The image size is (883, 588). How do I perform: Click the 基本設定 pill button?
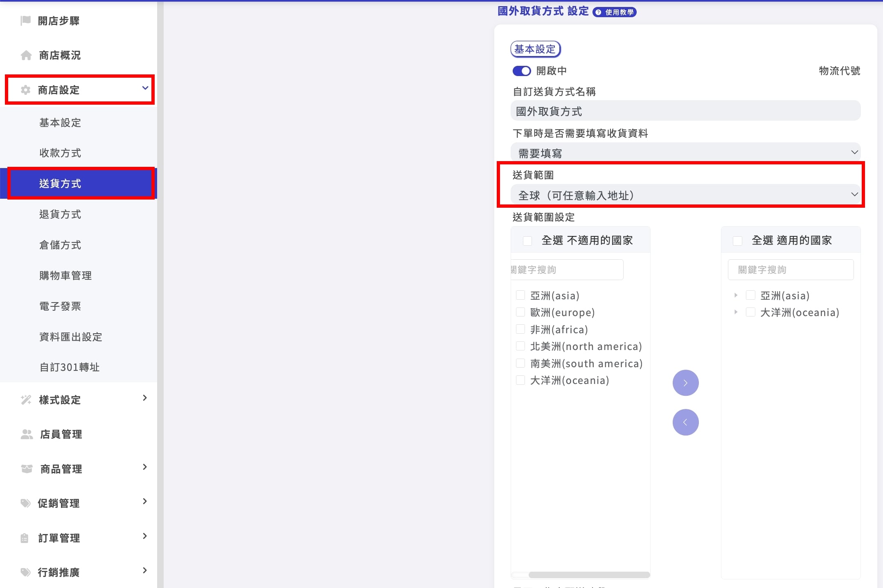pos(535,49)
